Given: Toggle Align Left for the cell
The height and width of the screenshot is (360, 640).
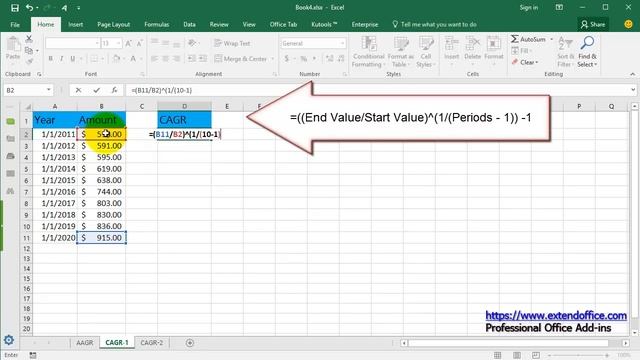Looking at the screenshot, I should coord(154,59).
